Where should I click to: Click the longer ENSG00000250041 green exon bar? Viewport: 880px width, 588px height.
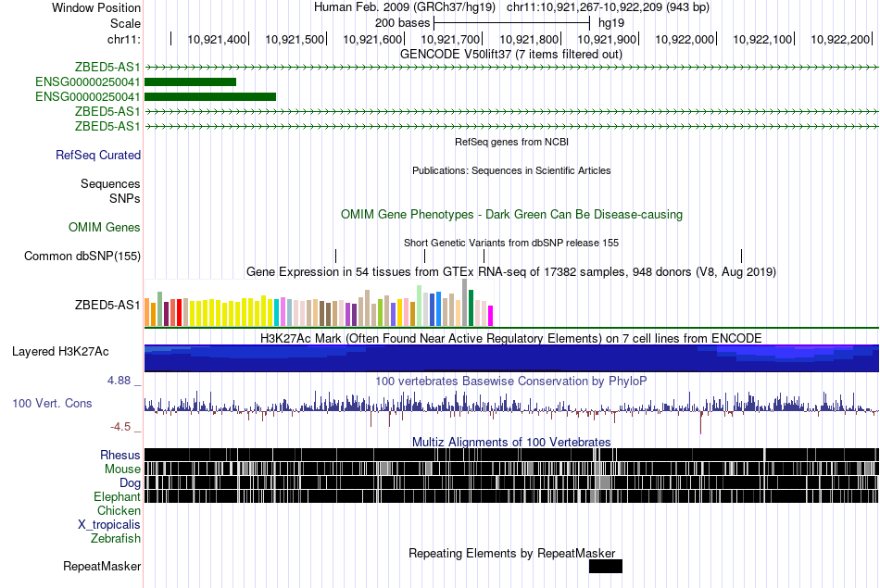tap(210, 96)
